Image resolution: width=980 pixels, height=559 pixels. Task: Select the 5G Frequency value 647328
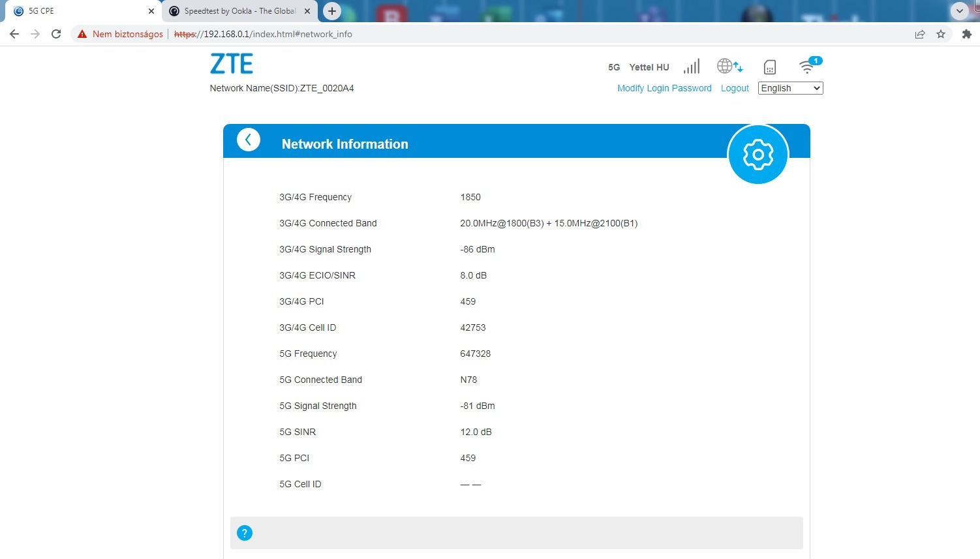476,354
